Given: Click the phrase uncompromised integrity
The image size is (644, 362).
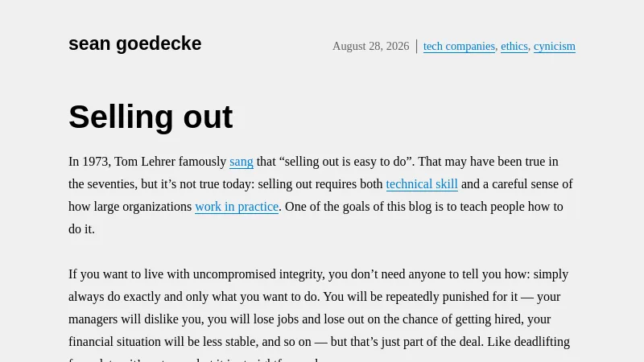Looking at the screenshot, I should click(234, 274).
